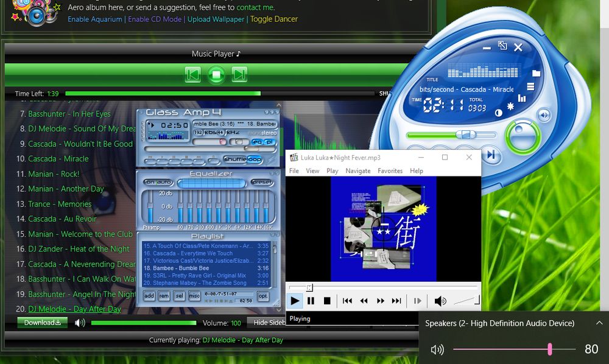The width and height of the screenshot is (609, 364).
Task: Click the green Download button
Action: tap(42, 323)
